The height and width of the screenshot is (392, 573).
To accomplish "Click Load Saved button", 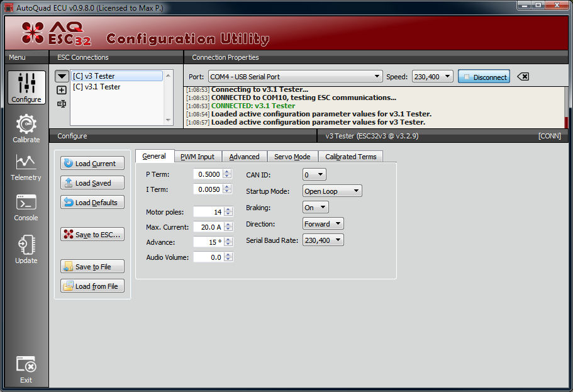I will coord(92,183).
